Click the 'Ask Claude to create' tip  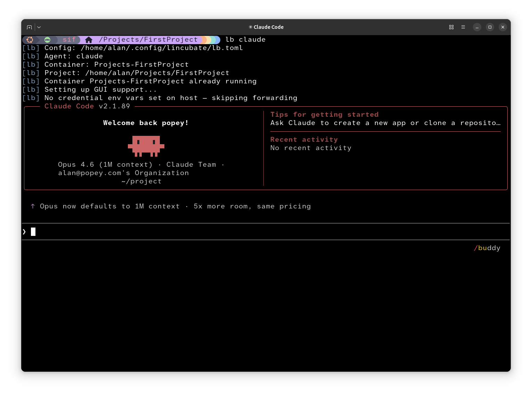coord(386,123)
